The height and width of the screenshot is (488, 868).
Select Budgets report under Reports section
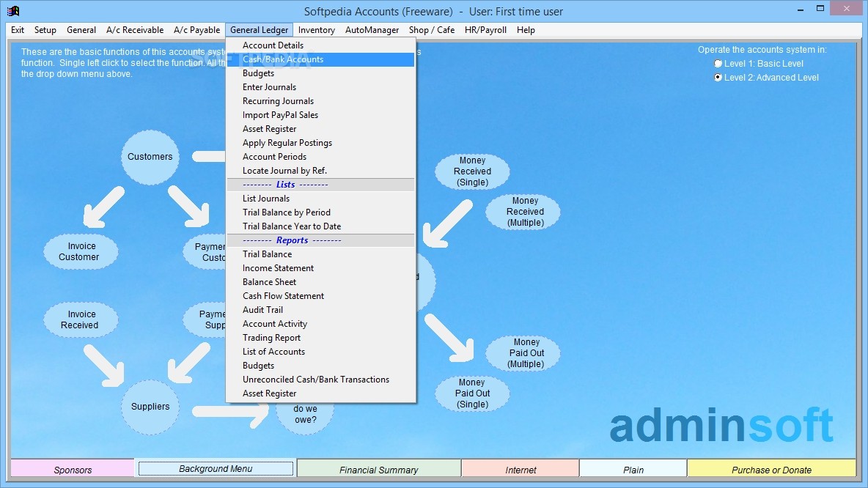pos(320,365)
